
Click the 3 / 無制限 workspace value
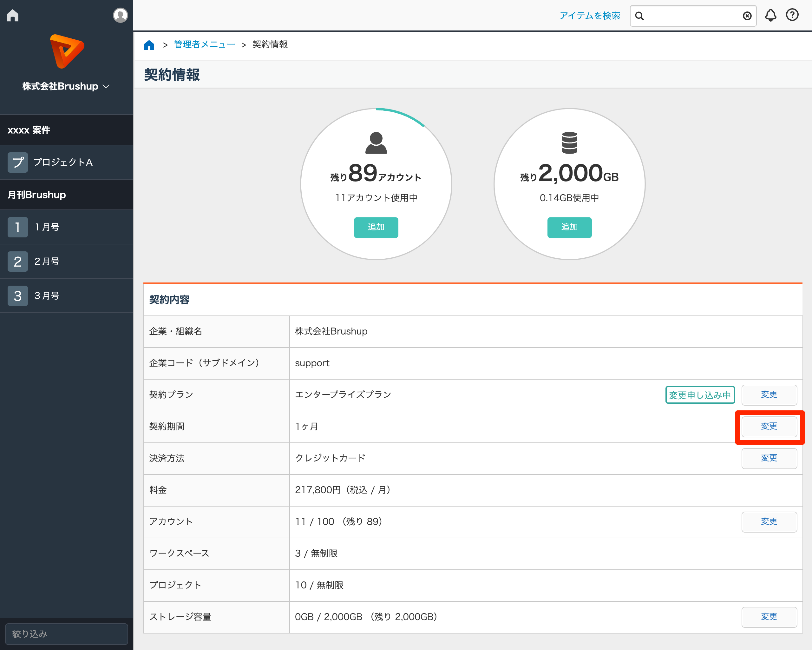(316, 554)
